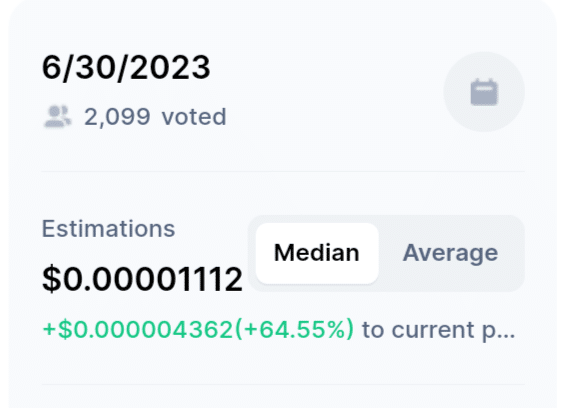The image size is (565, 408).
Task: Click the Median/Average segmented control track
Action: coord(386,253)
